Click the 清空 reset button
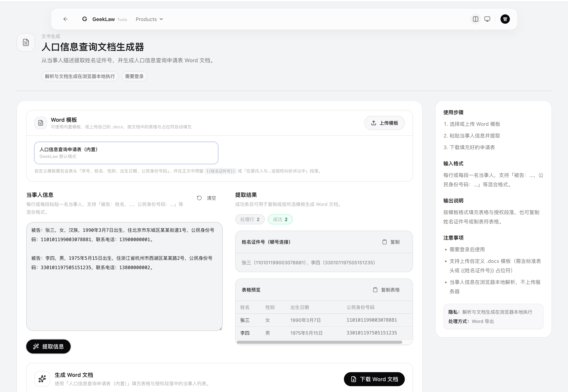Image resolution: width=568 pixels, height=392 pixels. click(207, 198)
